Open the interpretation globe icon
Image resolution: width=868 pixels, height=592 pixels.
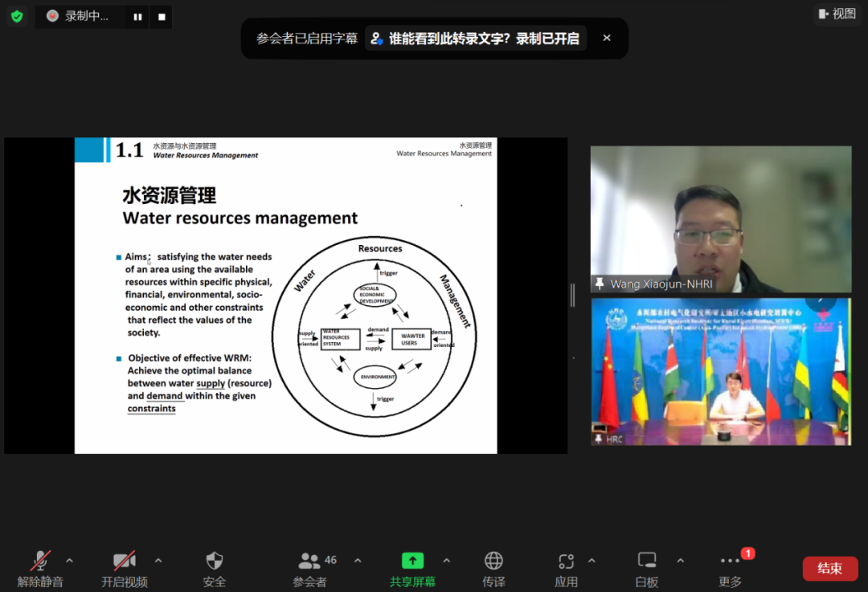493,567
